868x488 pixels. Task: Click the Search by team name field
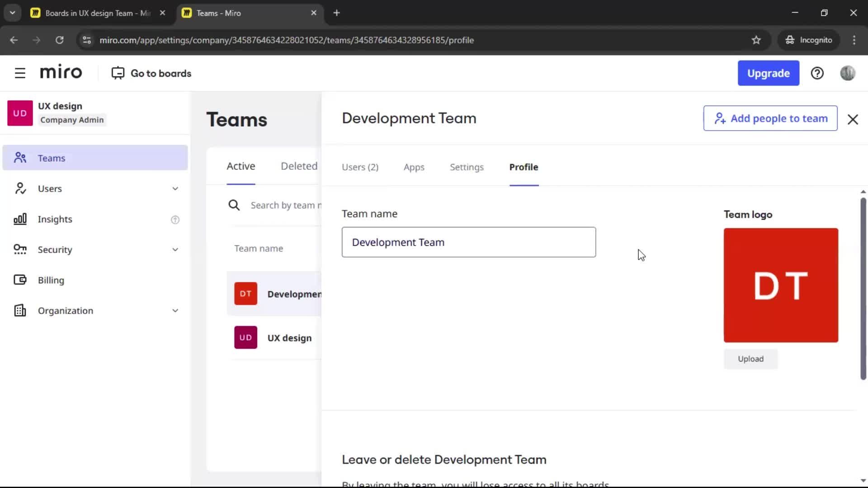point(286,205)
